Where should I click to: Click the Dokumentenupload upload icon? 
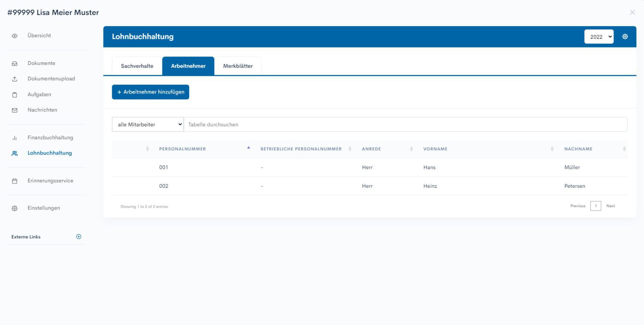click(x=15, y=79)
